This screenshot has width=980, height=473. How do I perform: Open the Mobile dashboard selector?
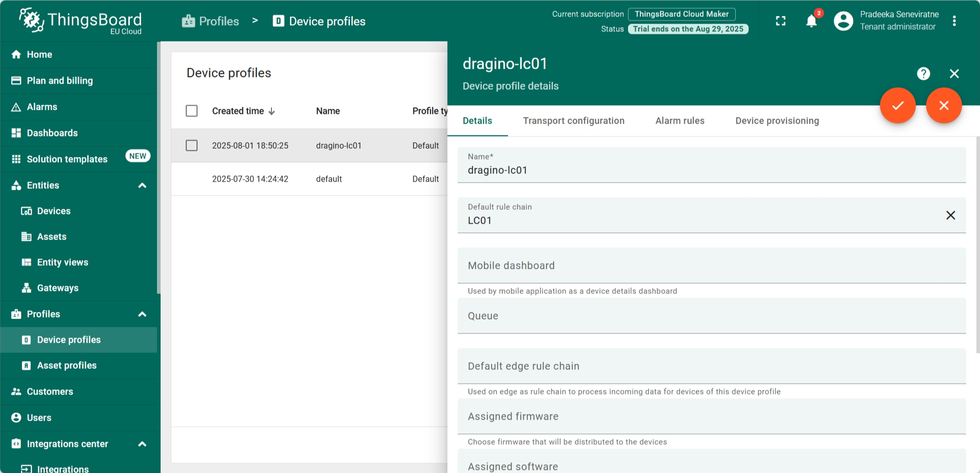(x=712, y=266)
